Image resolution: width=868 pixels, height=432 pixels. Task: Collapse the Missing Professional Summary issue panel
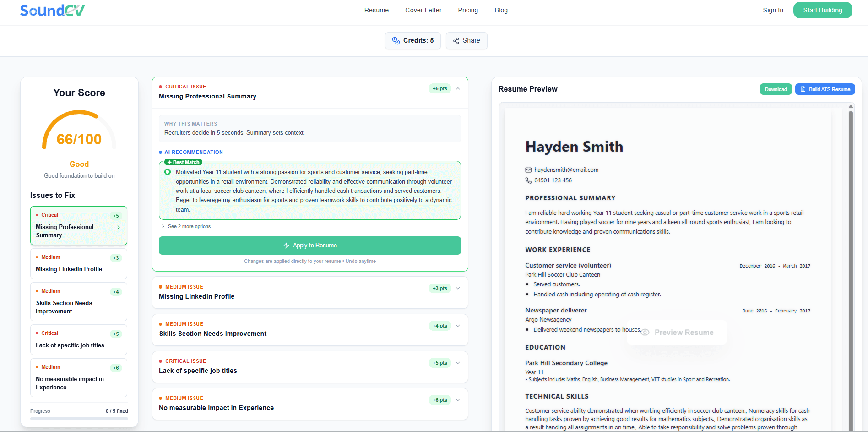click(x=458, y=88)
